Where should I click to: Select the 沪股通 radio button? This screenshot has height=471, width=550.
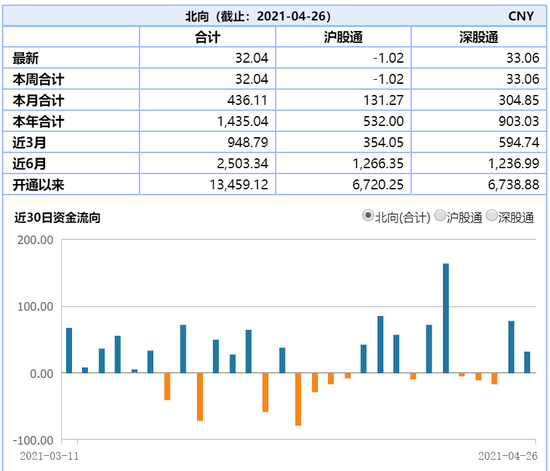pyautogui.click(x=440, y=216)
